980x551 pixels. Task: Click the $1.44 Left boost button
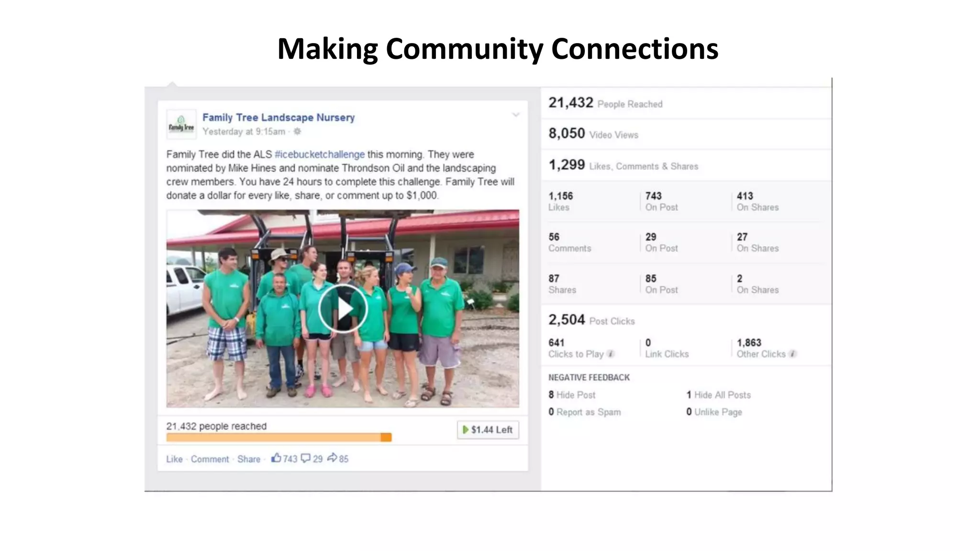tap(488, 430)
